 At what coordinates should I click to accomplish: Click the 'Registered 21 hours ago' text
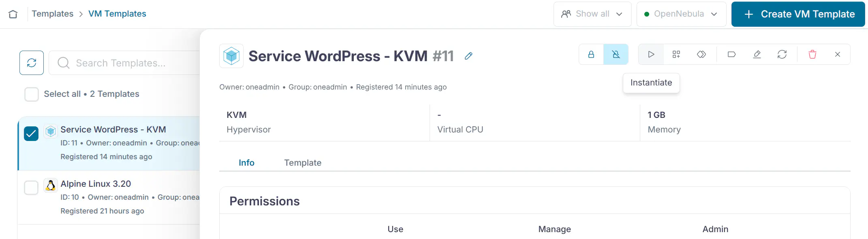pos(102,211)
